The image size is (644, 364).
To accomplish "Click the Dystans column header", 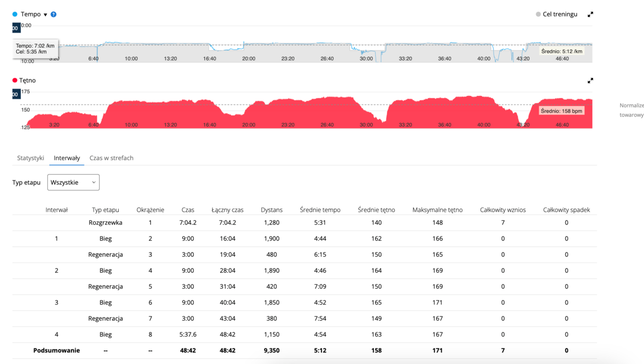I will click(272, 210).
